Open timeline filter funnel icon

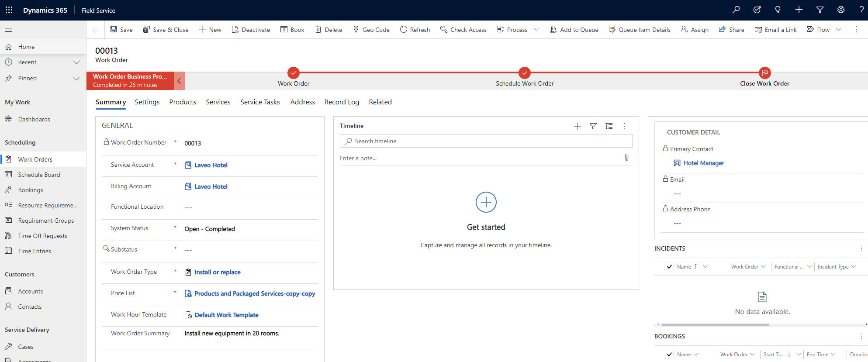(x=593, y=126)
